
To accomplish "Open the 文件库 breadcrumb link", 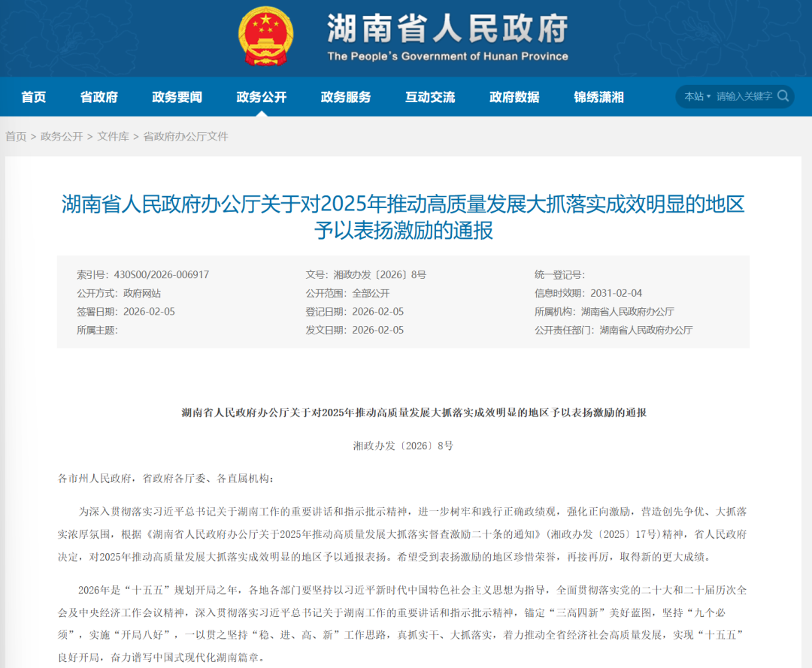I will pyautogui.click(x=113, y=136).
